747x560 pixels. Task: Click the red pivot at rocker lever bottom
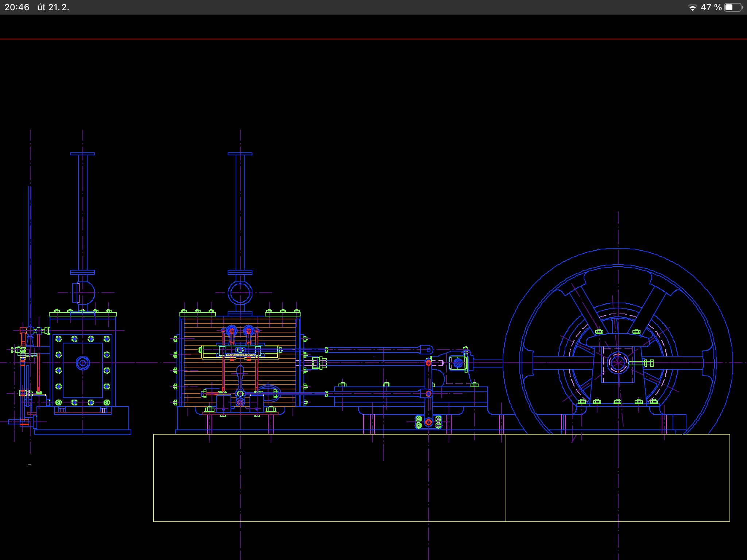[x=429, y=422]
